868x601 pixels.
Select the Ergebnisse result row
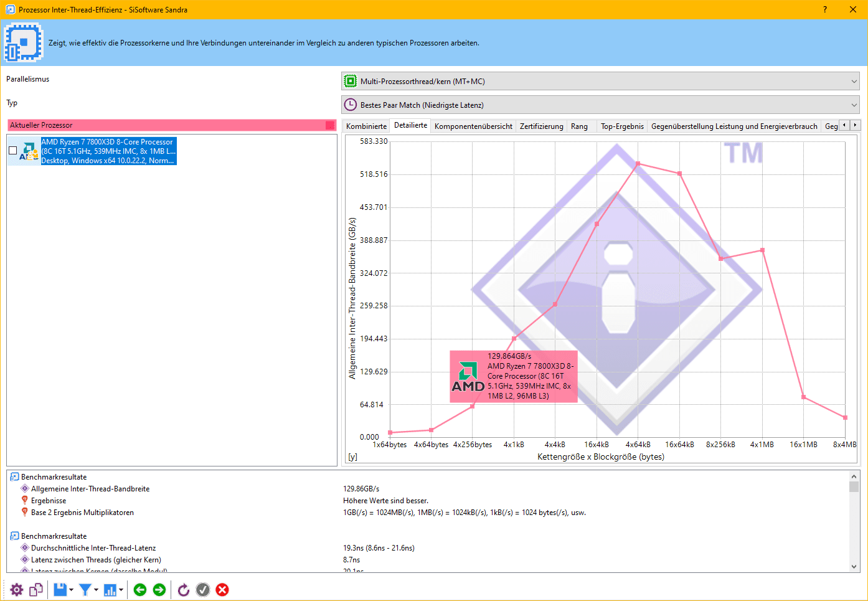coord(49,501)
